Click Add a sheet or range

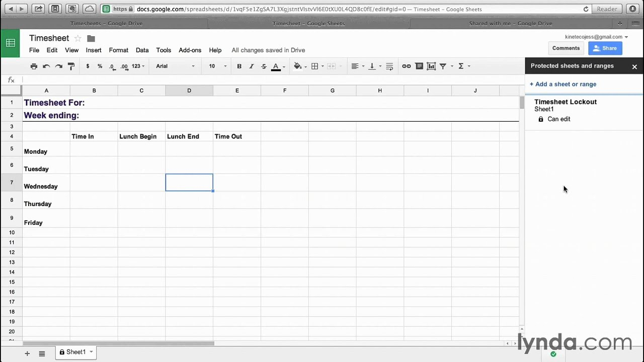[563, 84]
